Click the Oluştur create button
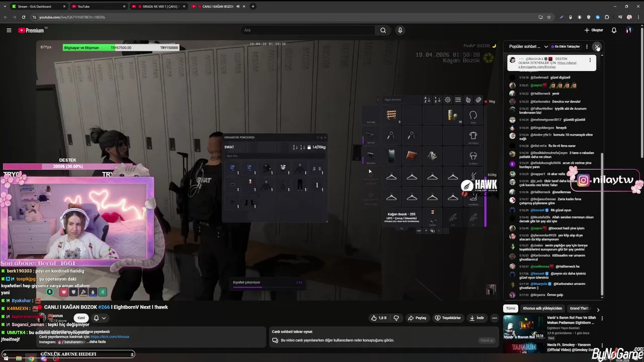This screenshot has width=644, height=362. coord(594,30)
